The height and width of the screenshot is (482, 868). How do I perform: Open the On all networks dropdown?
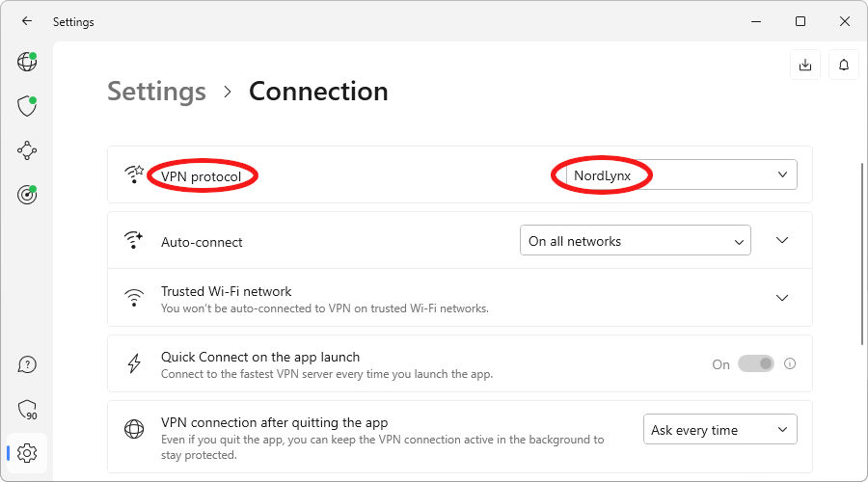tap(636, 240)
